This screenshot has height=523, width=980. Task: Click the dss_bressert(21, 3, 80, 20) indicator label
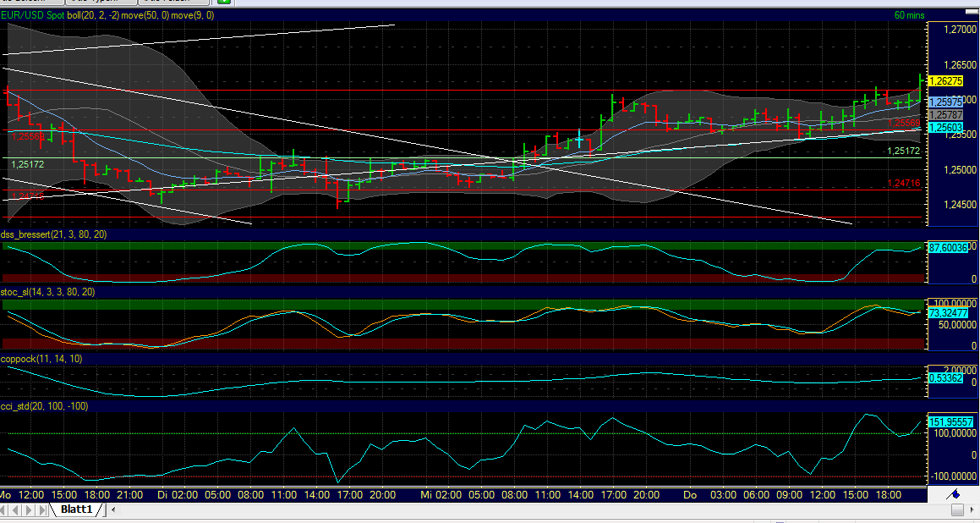tap(52, 235)
